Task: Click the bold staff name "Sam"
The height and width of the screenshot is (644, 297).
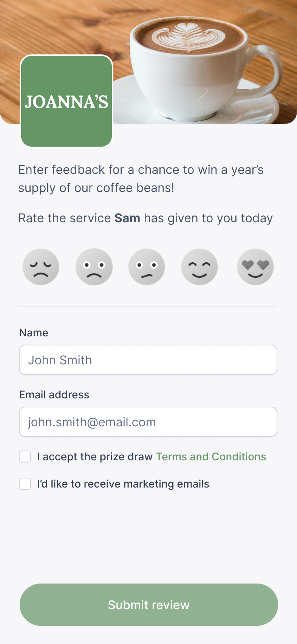Action: coord(127,218)
